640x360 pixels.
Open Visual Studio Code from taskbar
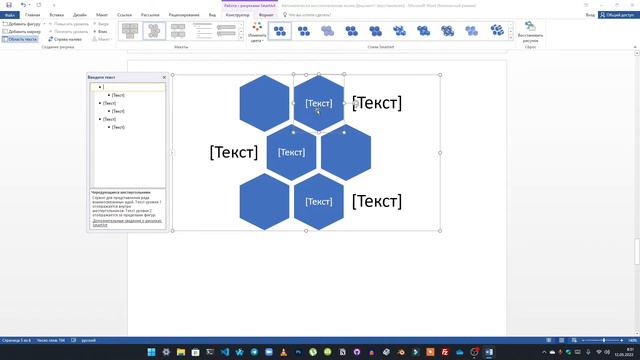[225, 352]
